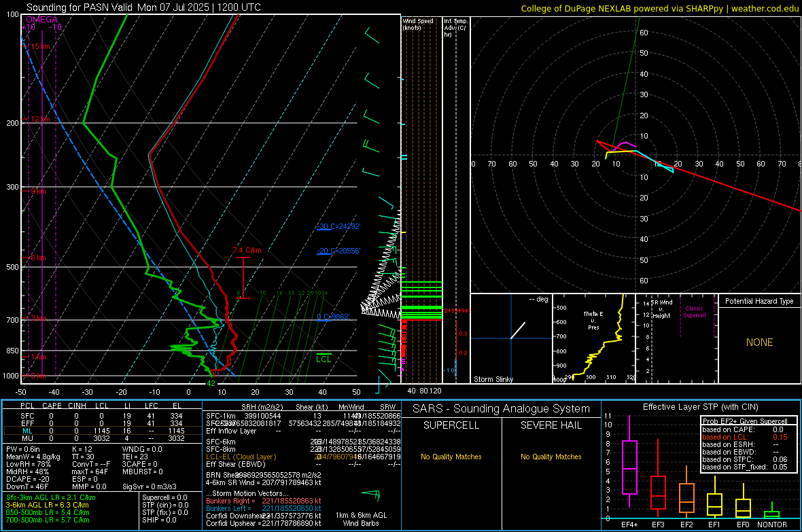802x532 pixels.
Task: Click the SHIP = 0.0 value
Action: [159, 520]
